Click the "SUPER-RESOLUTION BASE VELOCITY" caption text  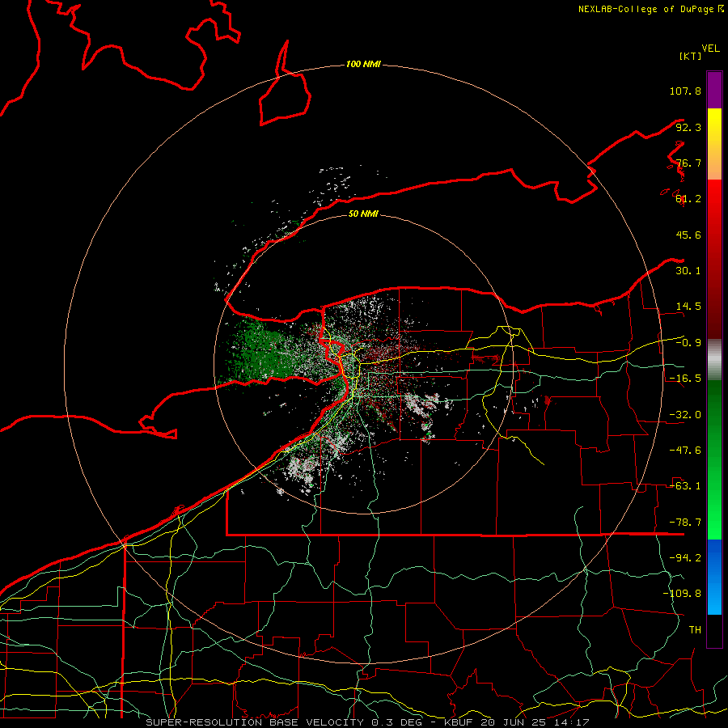pyautogui.click(x=255, y=722)
